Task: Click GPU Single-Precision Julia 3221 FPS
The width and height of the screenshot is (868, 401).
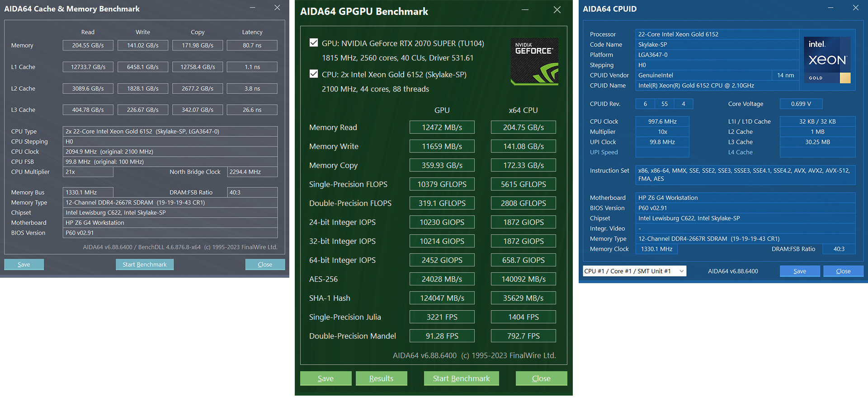Action: point(442,317)
